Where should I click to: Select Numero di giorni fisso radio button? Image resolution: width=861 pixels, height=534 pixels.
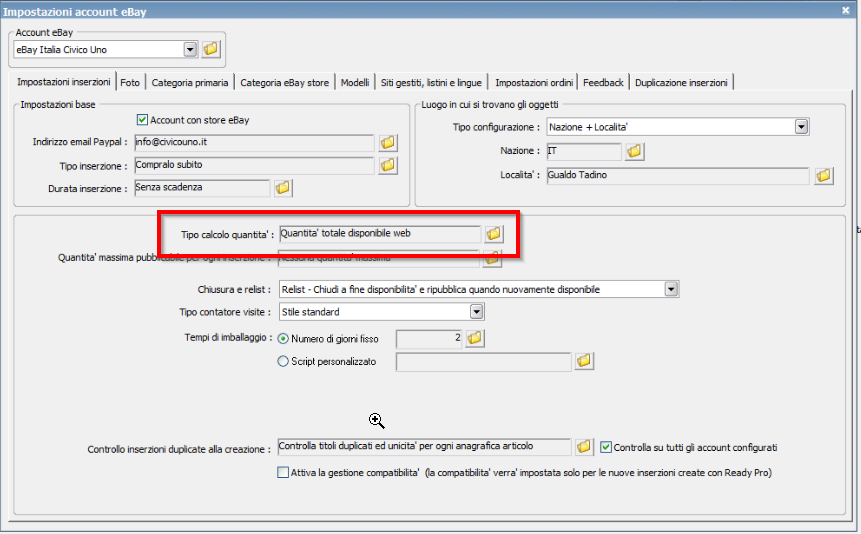283,339
